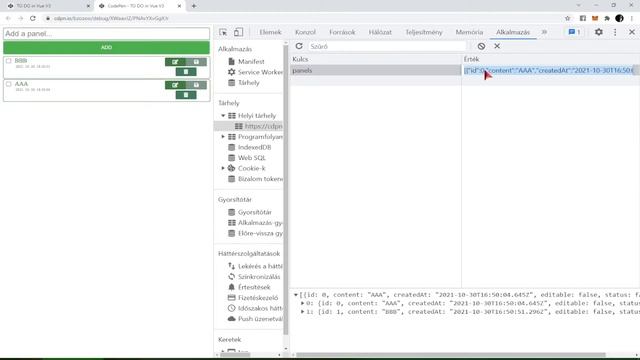The height and width of the screenshot is (360, 640).
Task: Click the horizontal scrollbar under value preview
Action: pyautogui.click(x=451, y=355)
